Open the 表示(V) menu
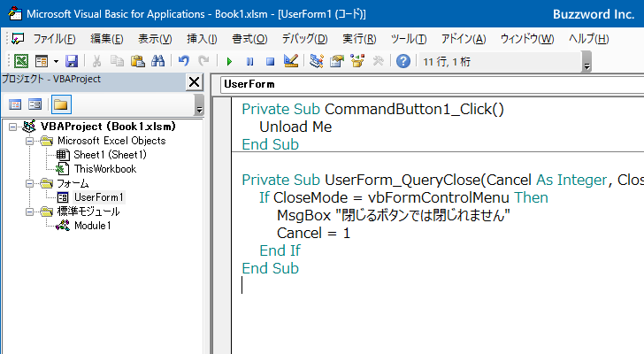The height and width of the screenshot is (354, 644). [155, 39]
